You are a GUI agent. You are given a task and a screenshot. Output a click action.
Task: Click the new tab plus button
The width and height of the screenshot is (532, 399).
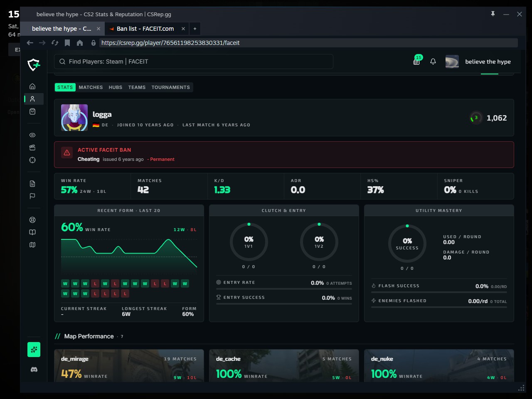click(x=195, y=29)
